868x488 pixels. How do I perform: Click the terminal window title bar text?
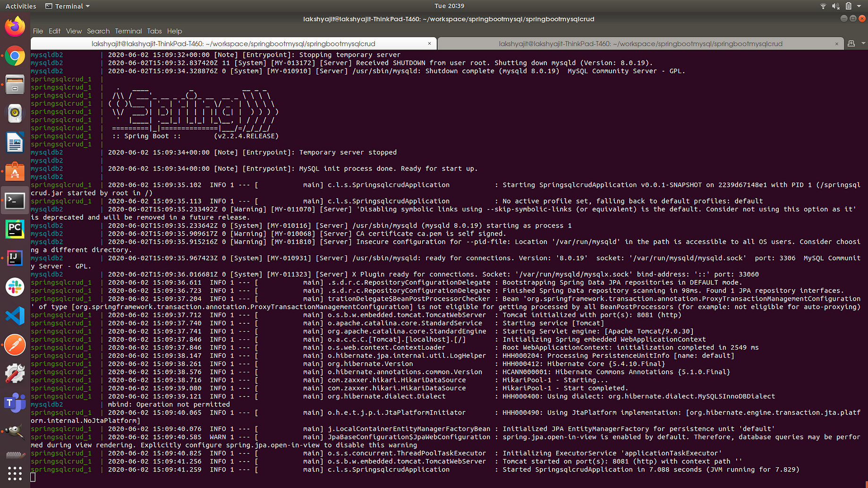(x=449, y=19)
